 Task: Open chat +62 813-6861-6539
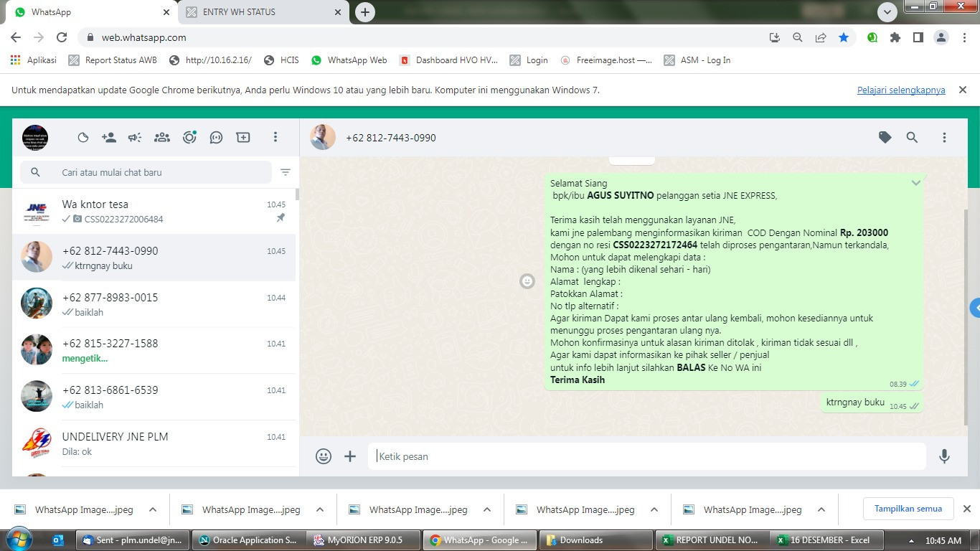coord(154,397)
